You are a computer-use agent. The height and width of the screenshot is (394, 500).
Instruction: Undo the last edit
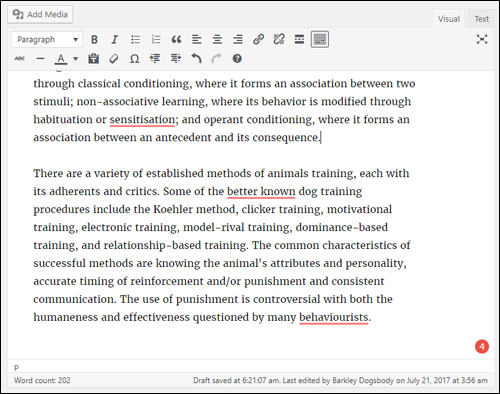196,59
